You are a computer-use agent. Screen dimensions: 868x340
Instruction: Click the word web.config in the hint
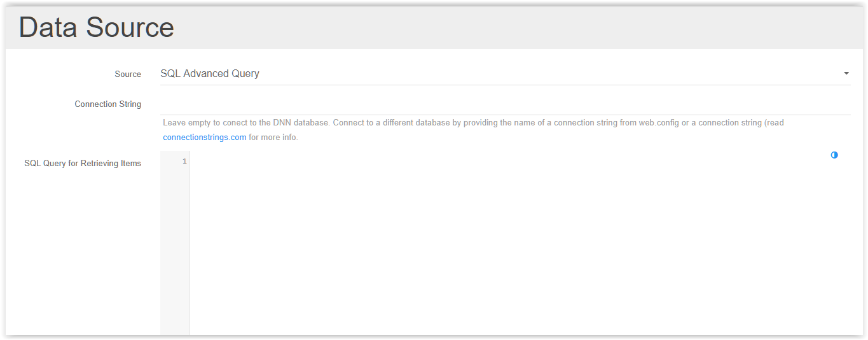[659, 122]
